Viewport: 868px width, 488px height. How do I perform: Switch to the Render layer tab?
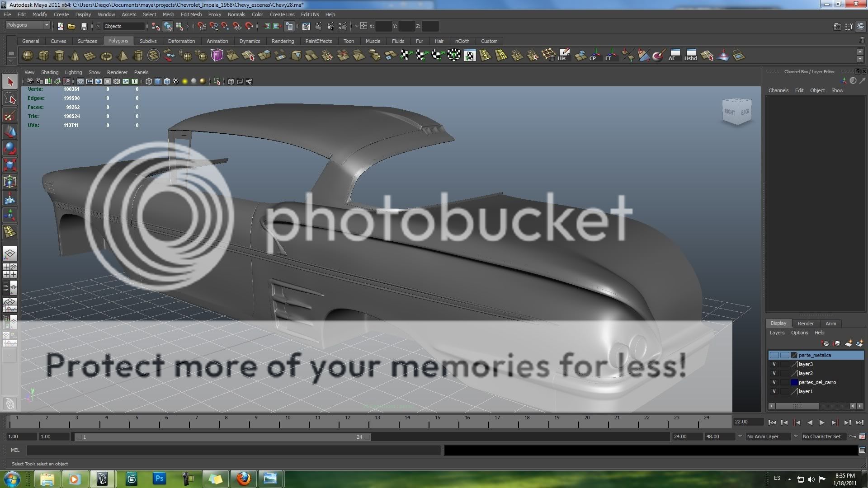[805, 324]
